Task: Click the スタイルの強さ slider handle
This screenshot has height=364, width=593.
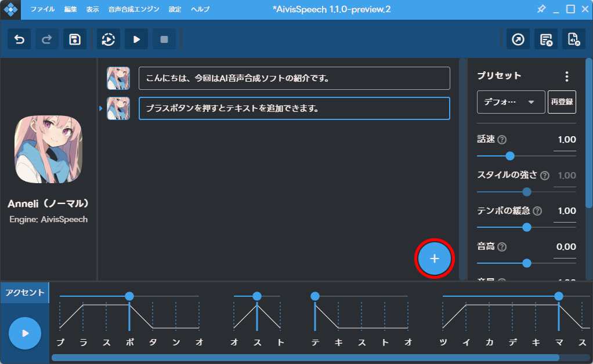Action: (526, 192)
